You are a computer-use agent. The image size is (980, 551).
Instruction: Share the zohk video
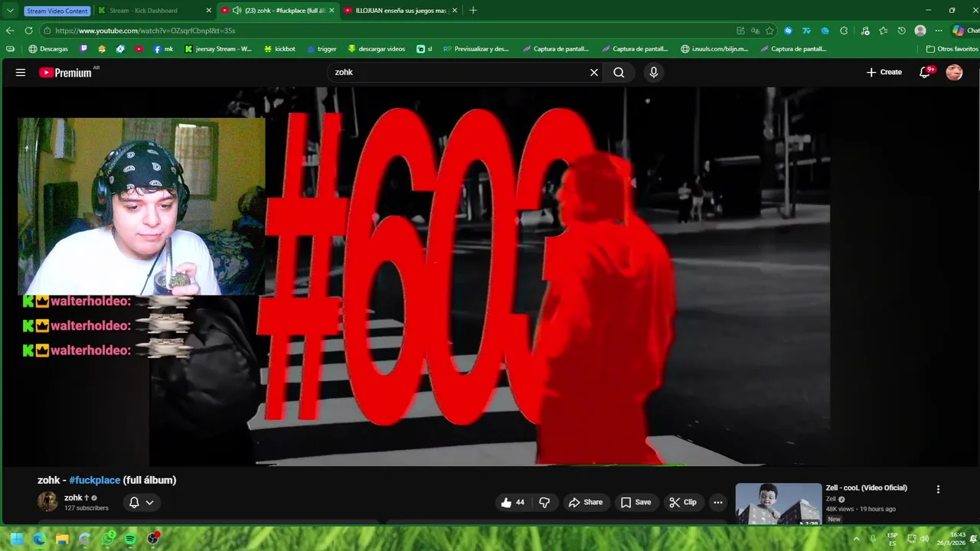tap(585, 502)
